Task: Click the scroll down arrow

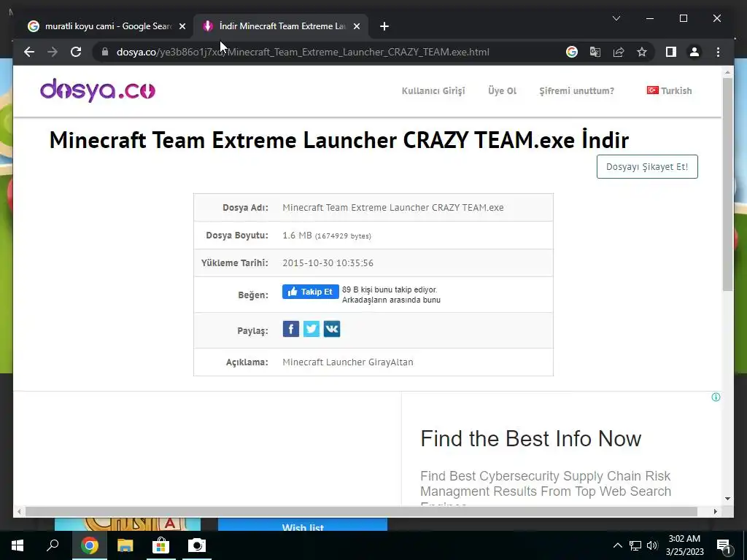Action: click(727, 499)
